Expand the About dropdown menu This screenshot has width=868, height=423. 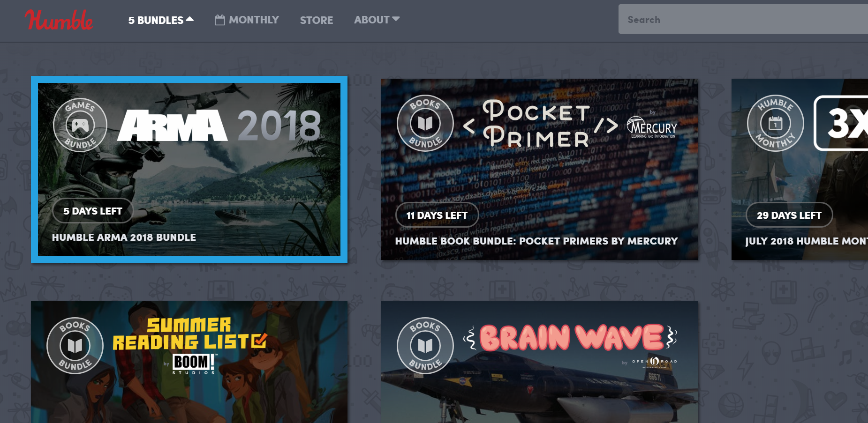click(x=377, y=20)
